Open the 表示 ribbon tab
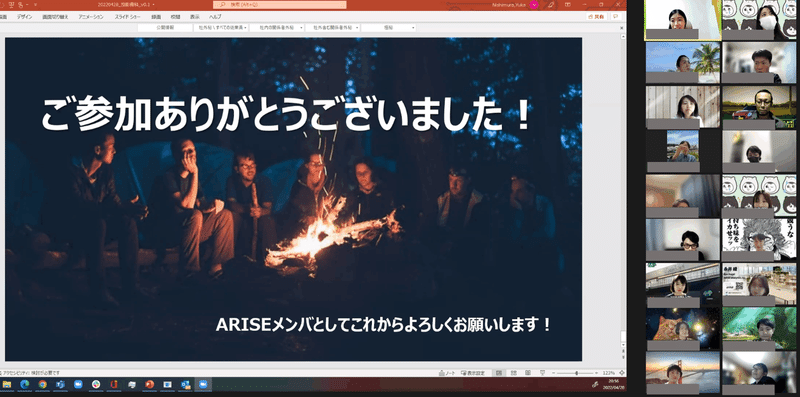This screenshot has width=800, height=397. pyautogui.click(x=195, y=16)
